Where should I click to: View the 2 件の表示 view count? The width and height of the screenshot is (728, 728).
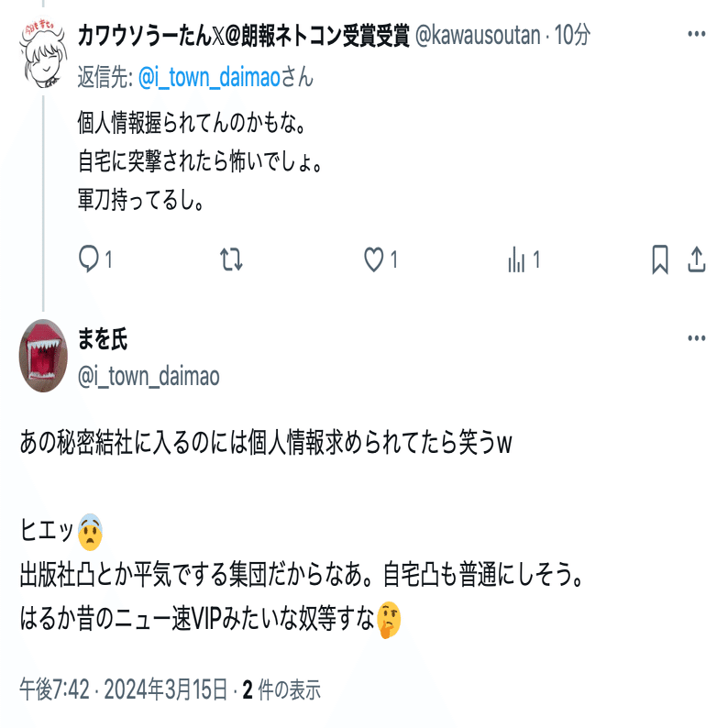[x=281, y=689]
